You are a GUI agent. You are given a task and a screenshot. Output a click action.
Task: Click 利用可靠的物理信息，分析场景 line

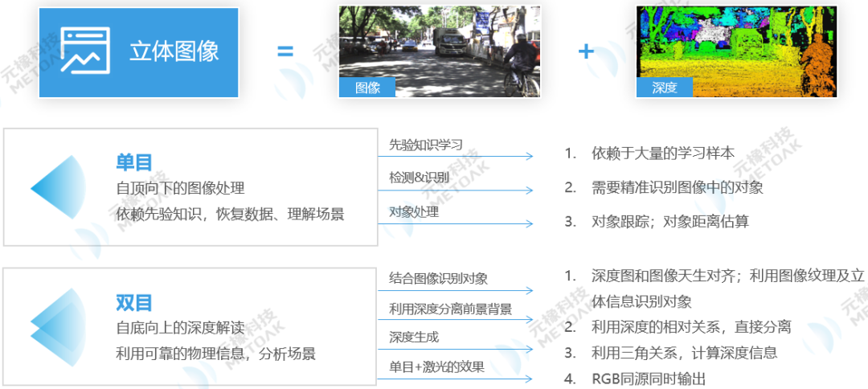click(x=216, y=353)
